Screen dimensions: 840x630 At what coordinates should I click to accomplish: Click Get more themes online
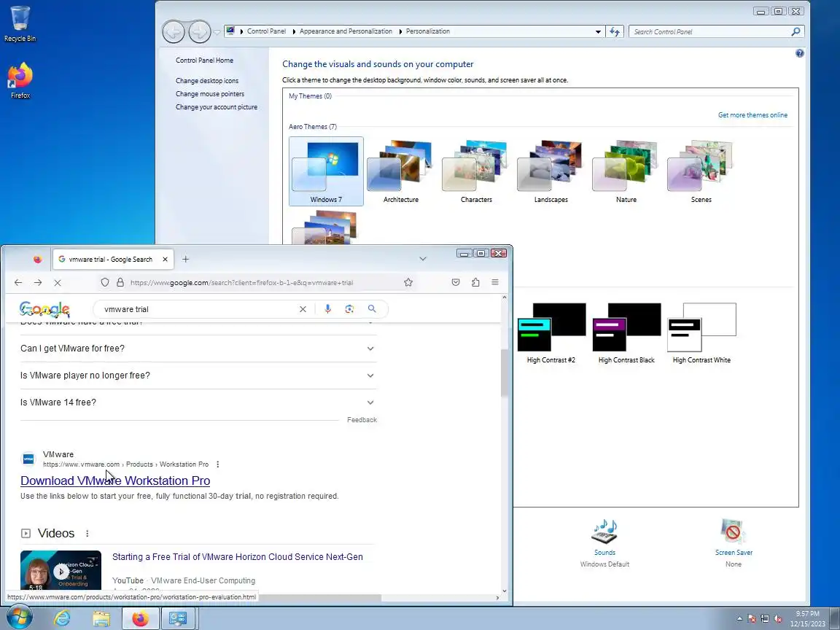click(x=752, y=115)
